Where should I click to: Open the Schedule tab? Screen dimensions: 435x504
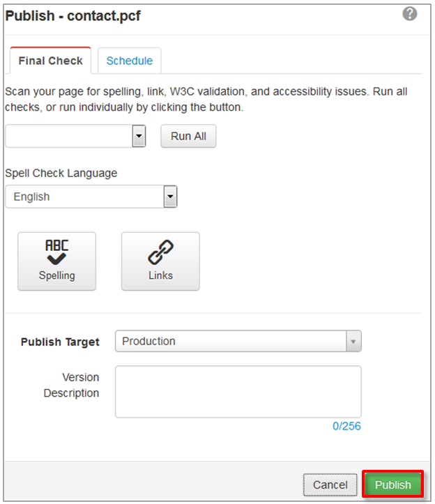coord(129,61)
